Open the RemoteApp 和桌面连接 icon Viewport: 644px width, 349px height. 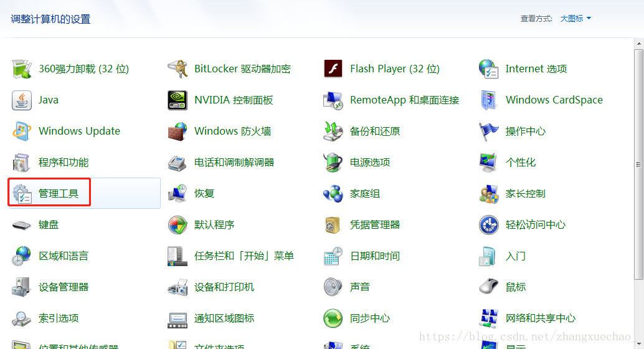(x=333, y=100)
